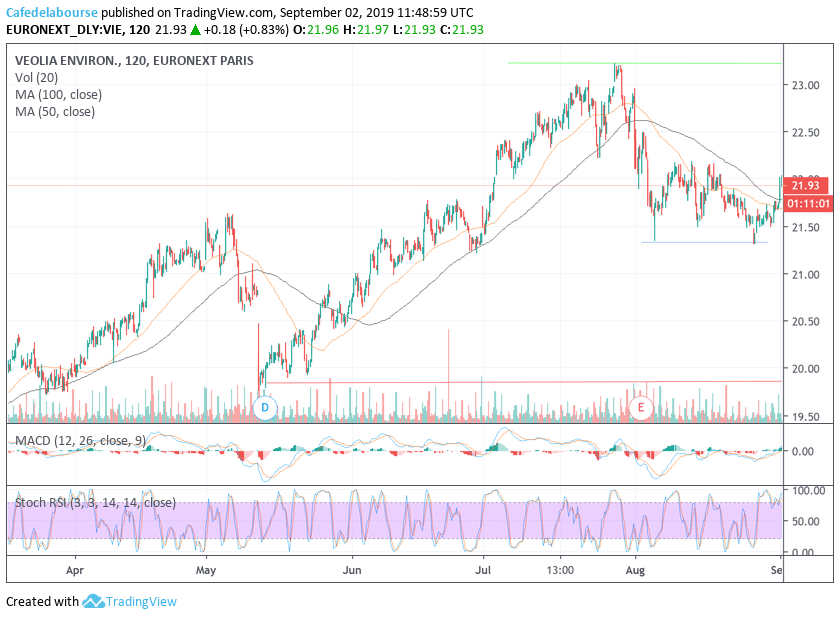This screenshot has width=840, height=619.
Task: Select the Vol (20) indicator label
Action: pyautogui.click(x=36, y=78)
